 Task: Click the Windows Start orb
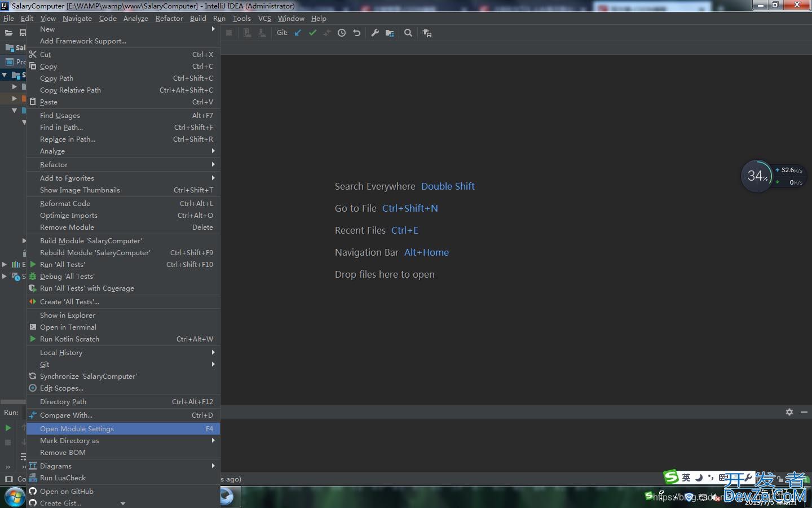[14, 497]
